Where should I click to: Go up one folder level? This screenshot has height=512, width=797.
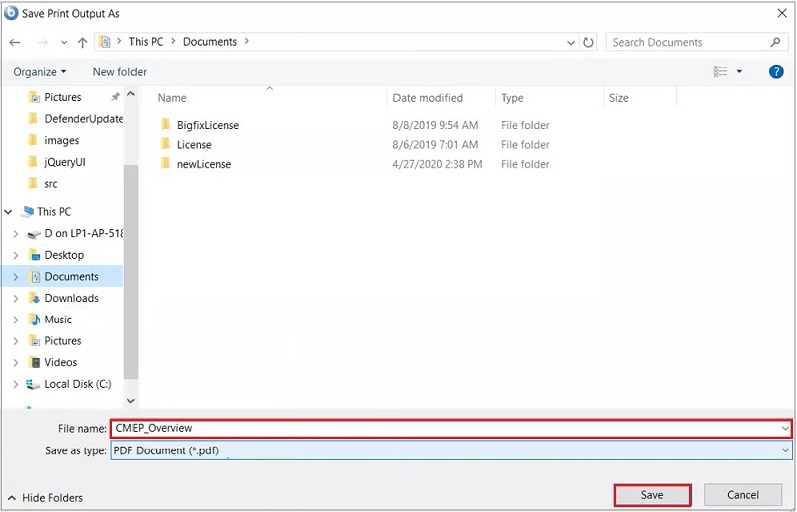(x=82, y=43)
